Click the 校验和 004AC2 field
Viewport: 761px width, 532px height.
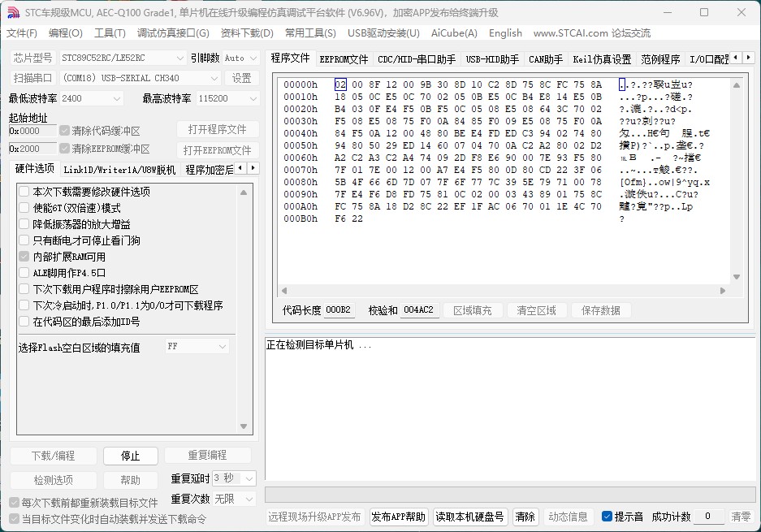419,309
